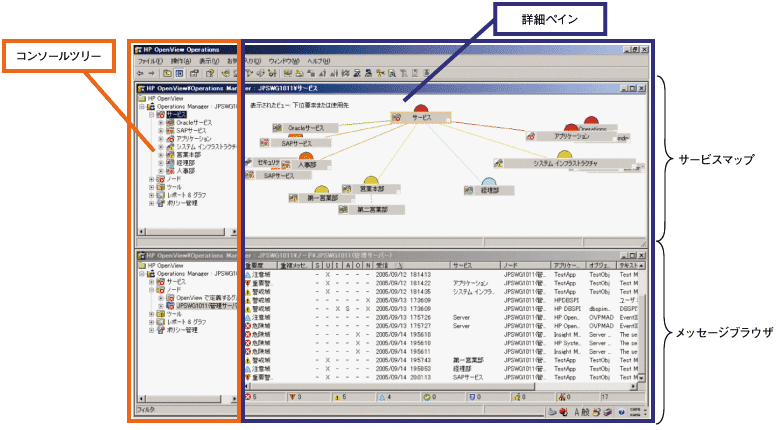Open the Properties icon in the toolbar
780x430 pixels.
click(x=194, y=73)
